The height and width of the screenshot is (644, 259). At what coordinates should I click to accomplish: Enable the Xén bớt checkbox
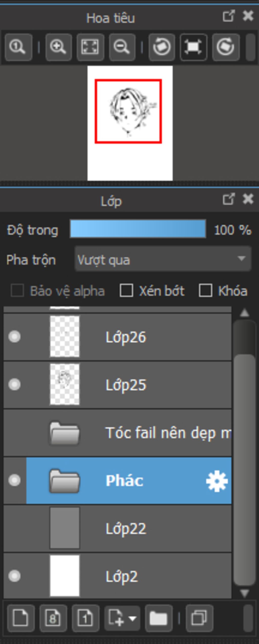[x=126, y=290]
